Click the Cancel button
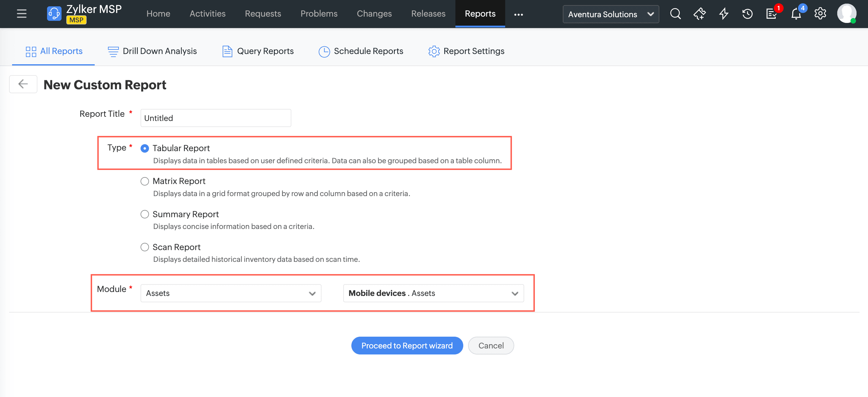This screenshot has height=397, width=868. pos(491,345)
